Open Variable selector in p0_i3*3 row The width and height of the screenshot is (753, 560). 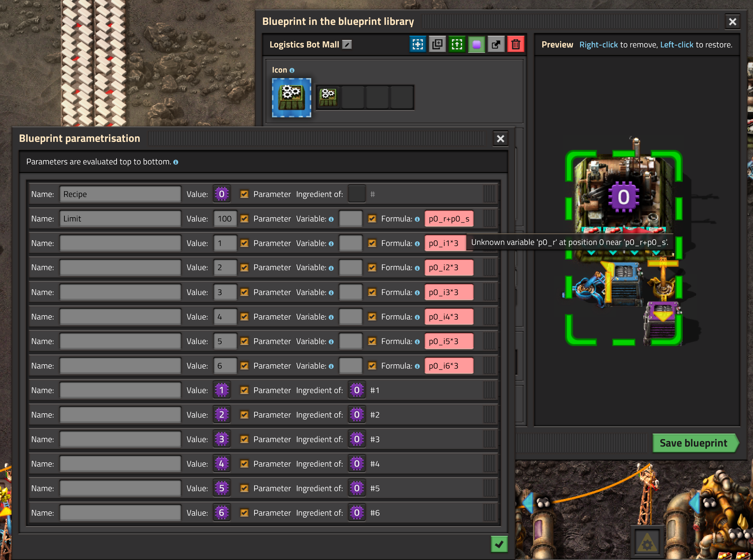point(351,292)
